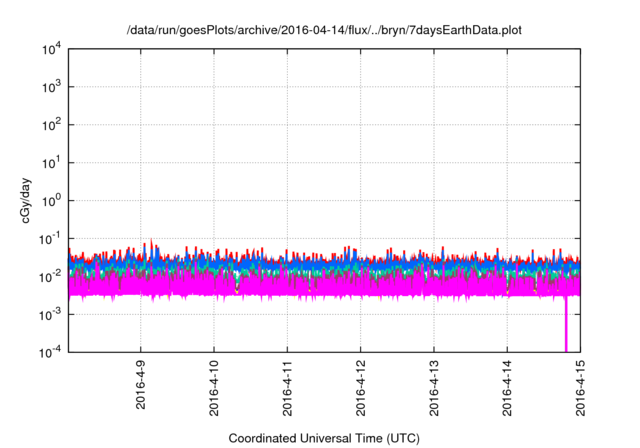Click the Coordinated Universal Time axis label
This screenshot has height=448, width=640.
coord(324,438)
